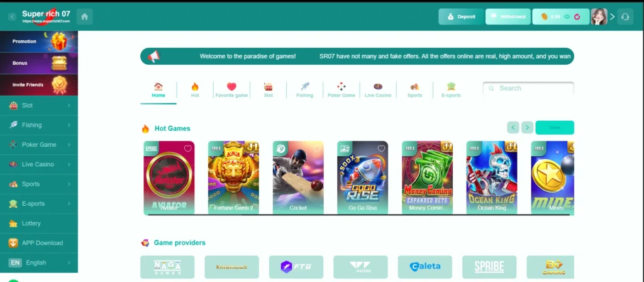Refresh balance using the circular arrow icon
The height and width of the screenshot is (282, 644).
(x=577, y=17)
